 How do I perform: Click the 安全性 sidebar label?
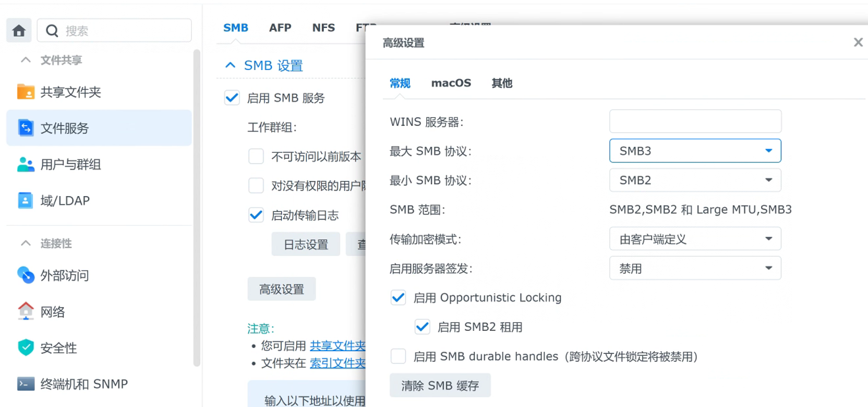(x=59, y=348)
